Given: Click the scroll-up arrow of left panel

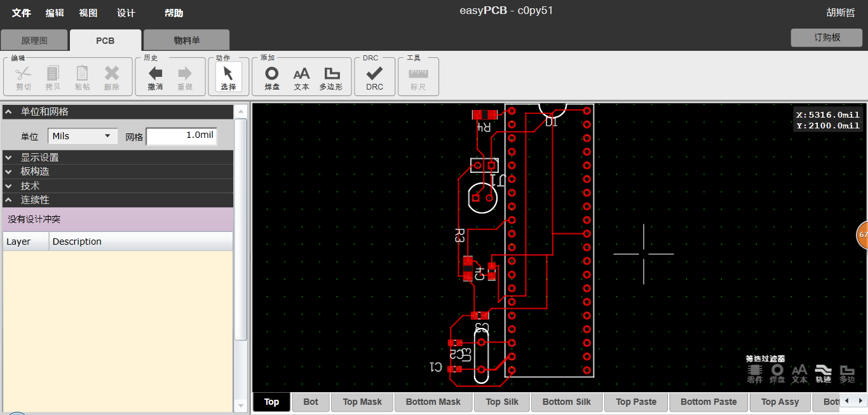Looking at the screenshot, I should pyautogui.click(x=241, y=111).
